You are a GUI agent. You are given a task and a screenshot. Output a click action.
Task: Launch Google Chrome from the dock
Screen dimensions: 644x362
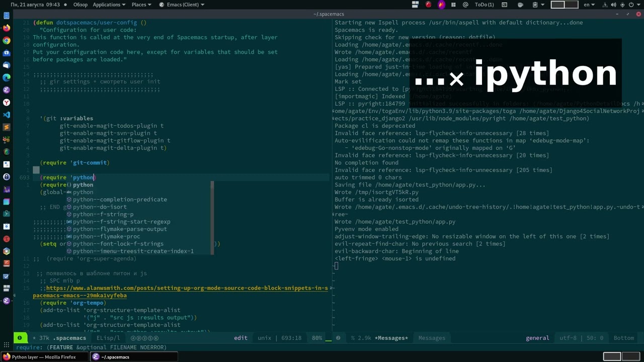click(7, 41)
